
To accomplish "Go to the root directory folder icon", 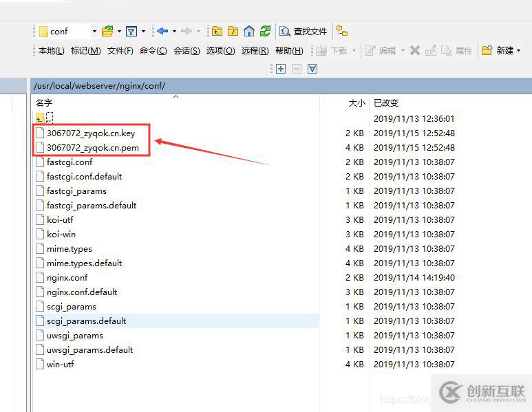I will click(233, 31).
